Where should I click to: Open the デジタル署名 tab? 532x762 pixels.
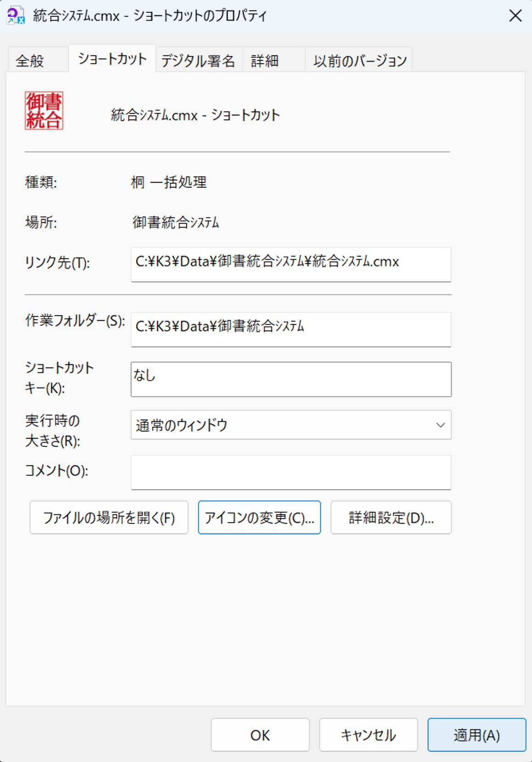coord(198,61)
